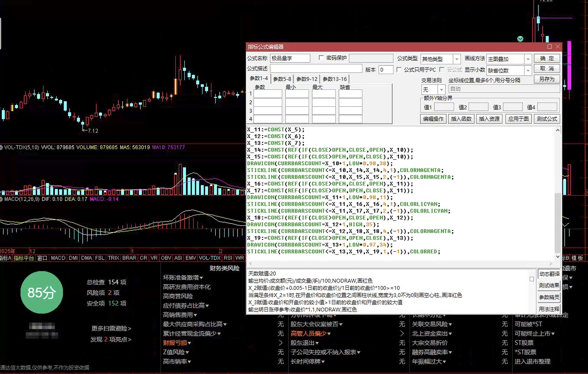Image resolution: width=588 pixels, height=374 pixels.
Task: Click the 参数精灵 button
Action: click(549, 297)
